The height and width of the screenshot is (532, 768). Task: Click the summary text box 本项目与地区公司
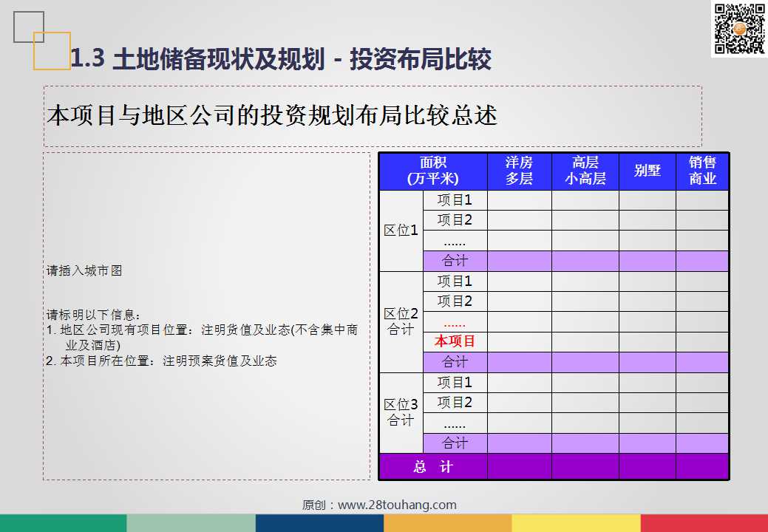373,117
